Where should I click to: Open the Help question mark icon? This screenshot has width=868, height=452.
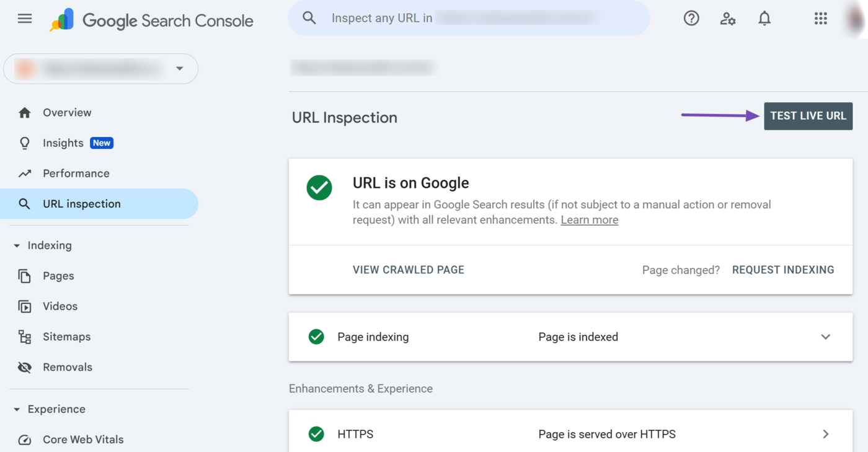(691, 19)
